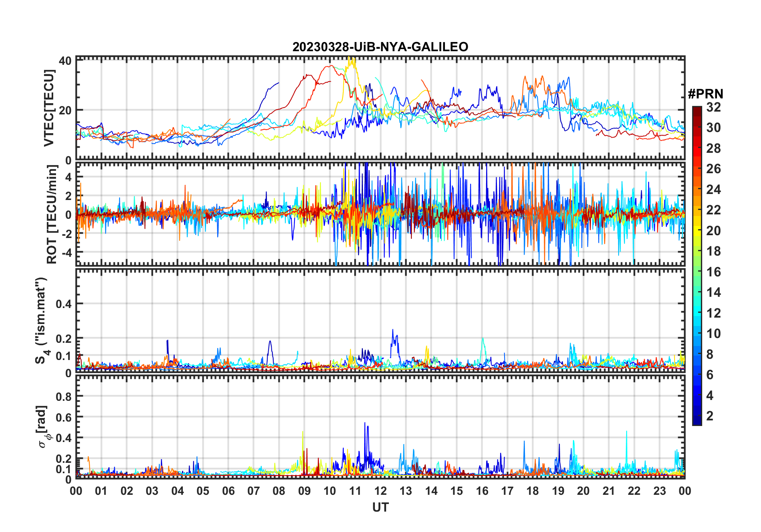Click colorbar tick label 32
The height and width of the screenshot is (532, 761).
pos(713,107)
